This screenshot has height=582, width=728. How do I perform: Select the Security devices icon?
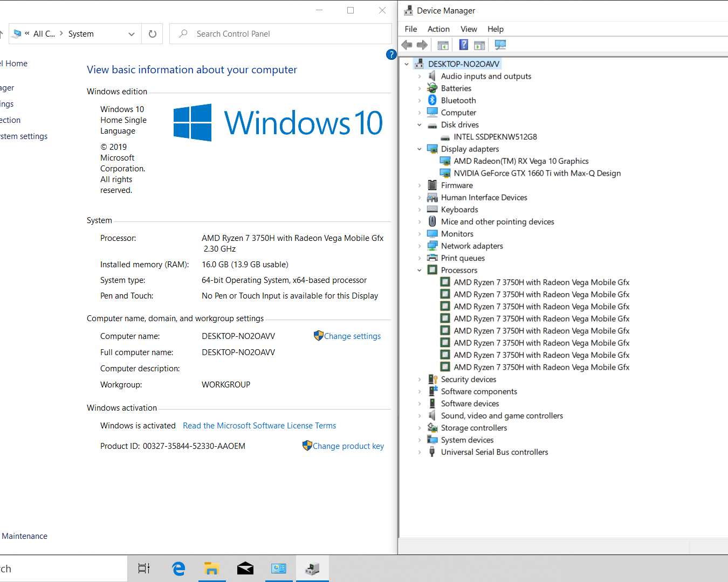tap(432, 379)
